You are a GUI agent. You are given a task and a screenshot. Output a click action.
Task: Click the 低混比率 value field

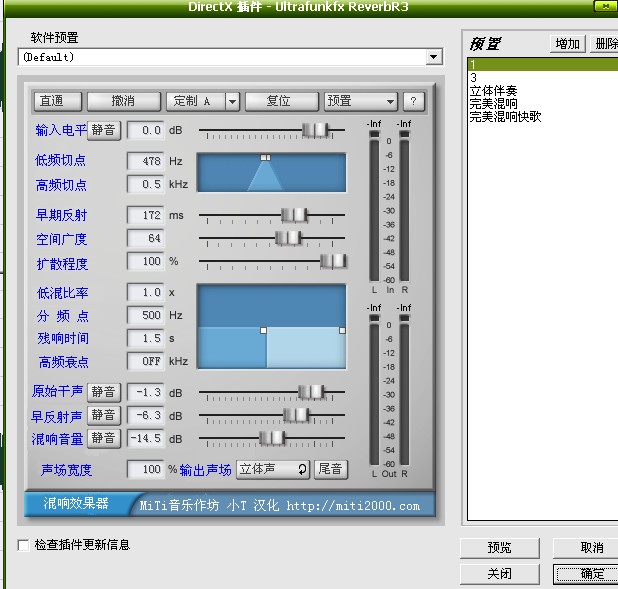pyautogui.click(x=145, y=292)
